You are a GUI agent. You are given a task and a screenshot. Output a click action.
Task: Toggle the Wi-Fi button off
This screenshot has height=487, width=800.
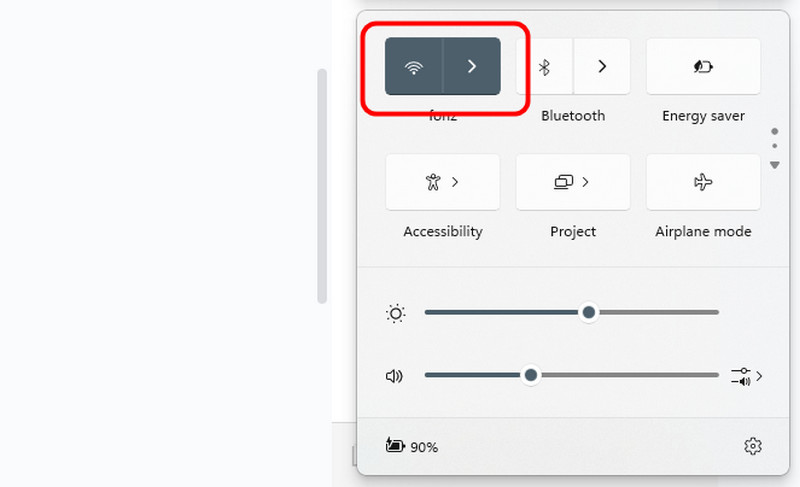[x=413, y=66]
